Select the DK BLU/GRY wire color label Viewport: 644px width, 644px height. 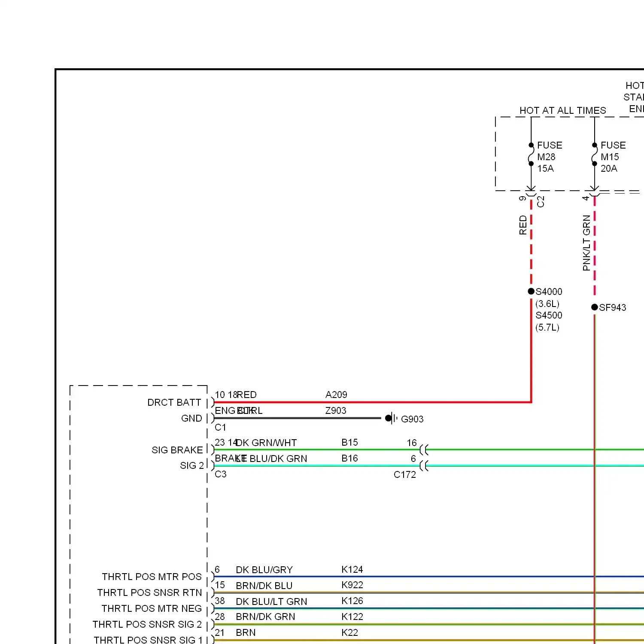(264, 570)
